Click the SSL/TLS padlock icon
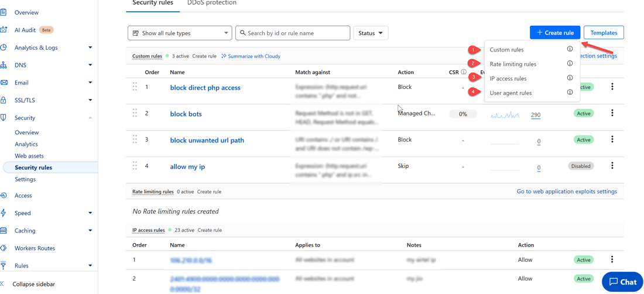 4,100
